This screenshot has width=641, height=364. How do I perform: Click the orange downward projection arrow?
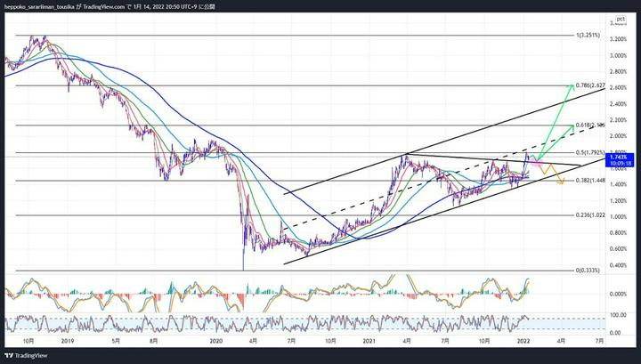coord(563,182)
